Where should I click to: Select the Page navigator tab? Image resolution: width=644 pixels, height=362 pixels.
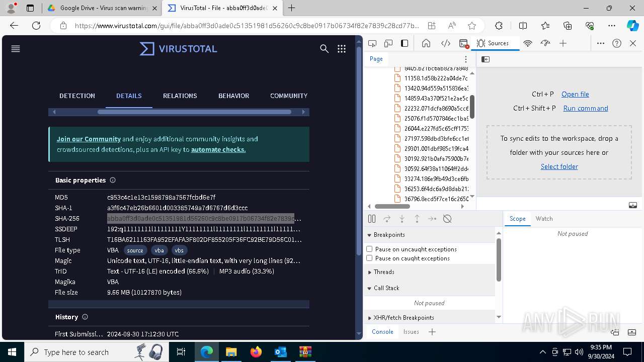tap(376, 59)
